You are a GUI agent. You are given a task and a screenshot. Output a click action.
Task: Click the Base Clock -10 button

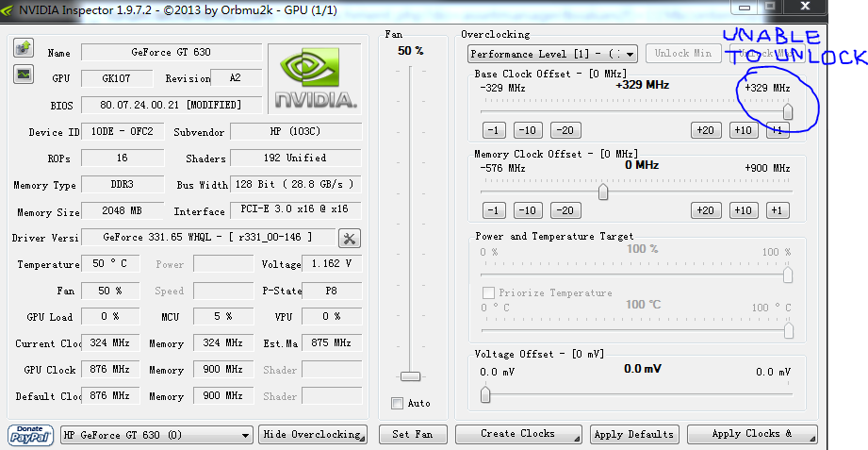[528, 130]
